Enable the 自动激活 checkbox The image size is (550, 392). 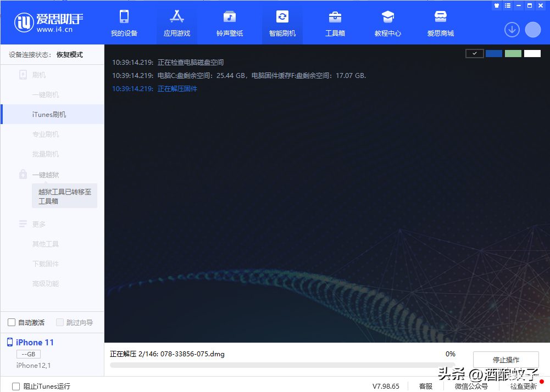pos(12,322)
